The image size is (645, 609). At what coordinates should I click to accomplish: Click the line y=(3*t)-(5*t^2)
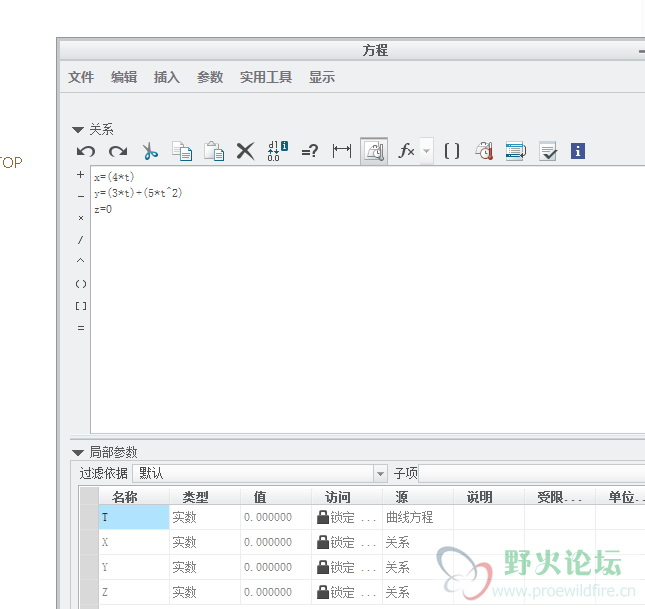click(138, 193)
